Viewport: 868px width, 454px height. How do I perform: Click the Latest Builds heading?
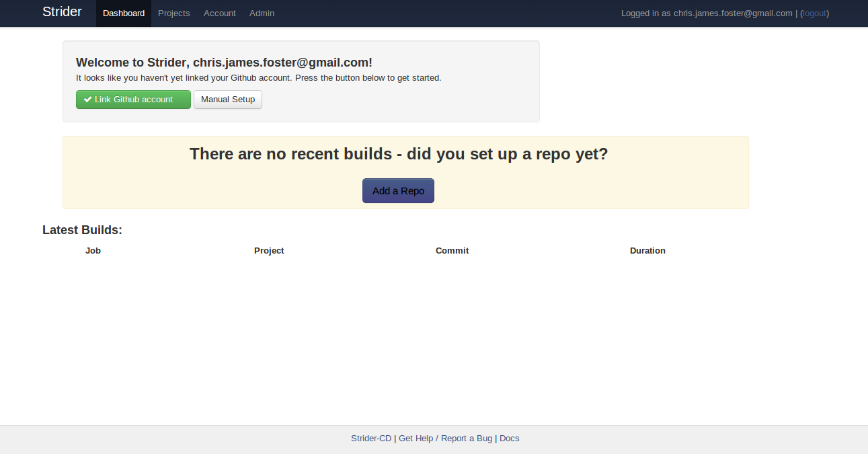[82, 230]
